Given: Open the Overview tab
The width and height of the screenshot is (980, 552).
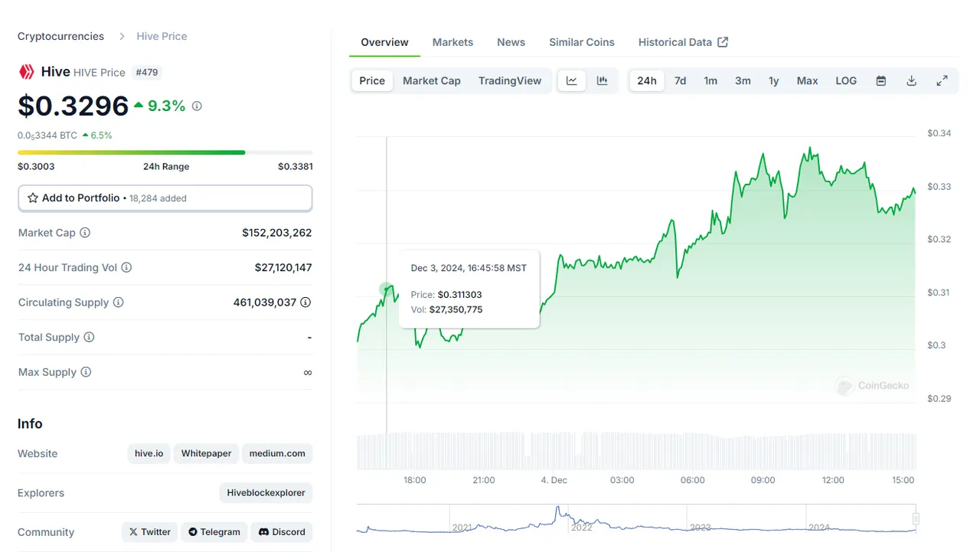Looking at the screenshot, I should coord(384,42).
